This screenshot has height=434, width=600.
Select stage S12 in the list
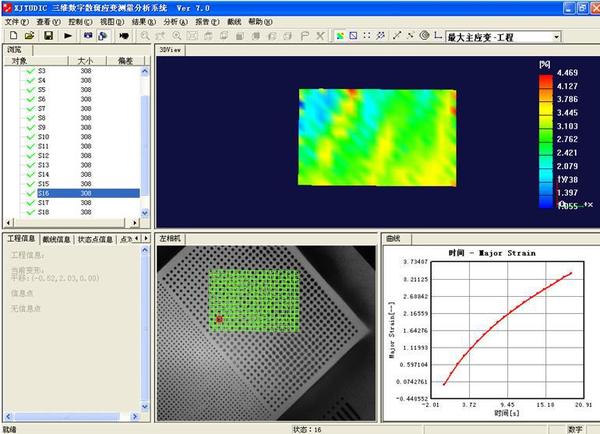pyautogui.click(x=43, y=155)
